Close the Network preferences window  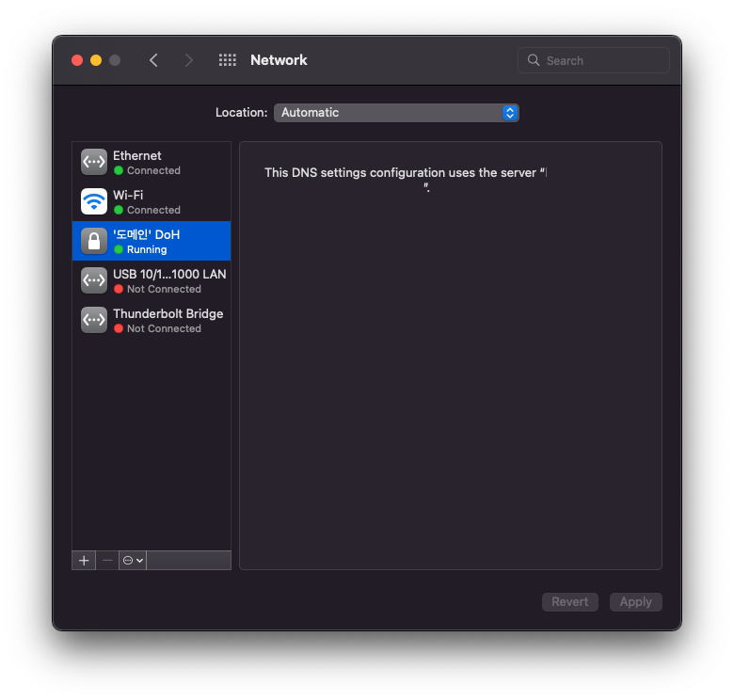tap(77, 60)
